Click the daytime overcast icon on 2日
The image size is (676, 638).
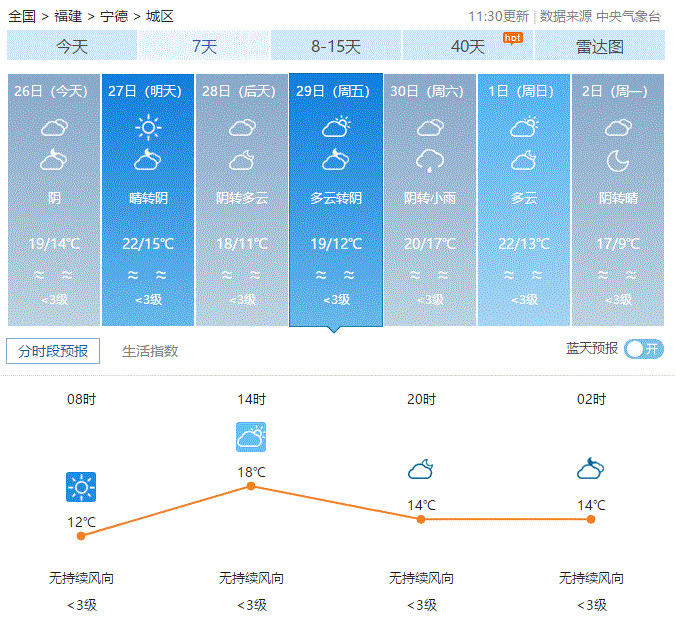[618, 128]
